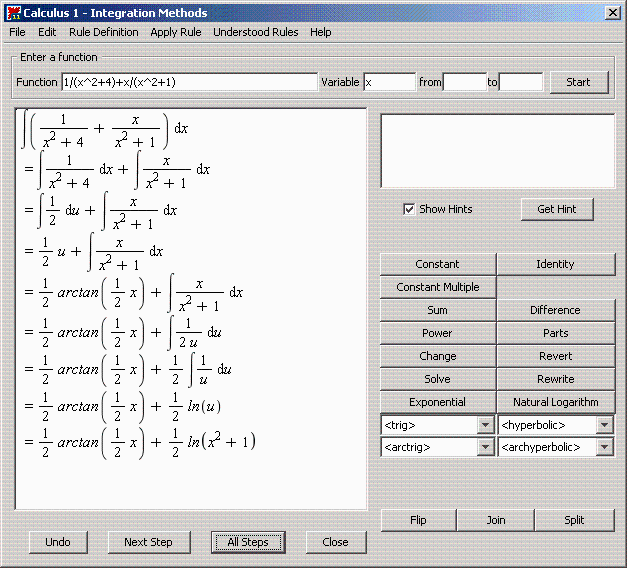
Task: Open the Understood Rules menu
Action: (255, 32)
